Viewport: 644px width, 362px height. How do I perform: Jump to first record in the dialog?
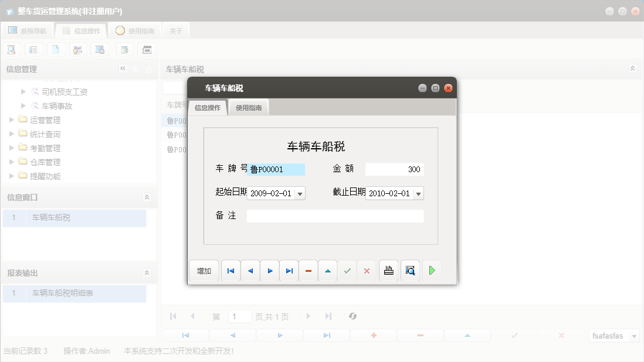pyautogui.click(x=231, y=270)
